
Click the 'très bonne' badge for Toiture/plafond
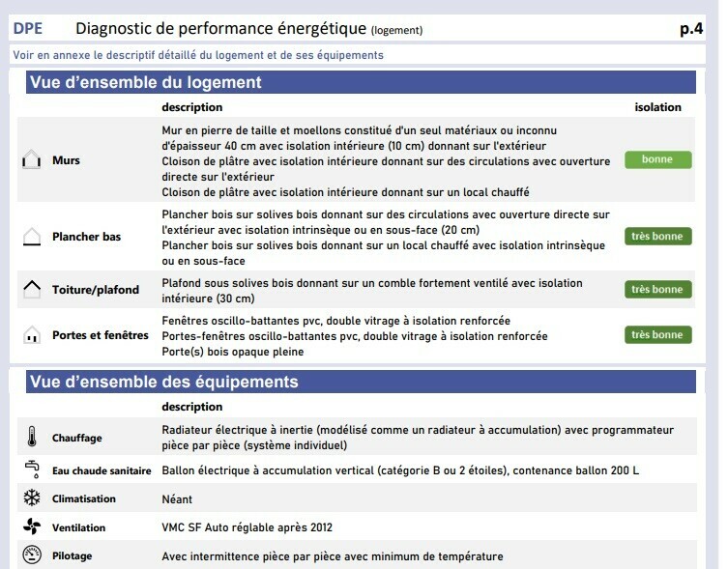click(657, 289)
